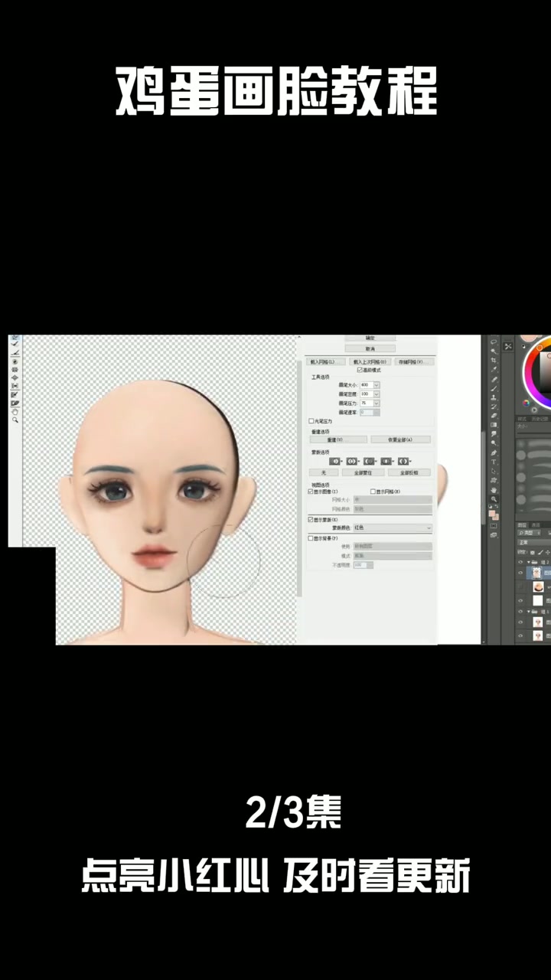Select the Eyedropper tool
The image size is (551, 980).
[494, 369]
